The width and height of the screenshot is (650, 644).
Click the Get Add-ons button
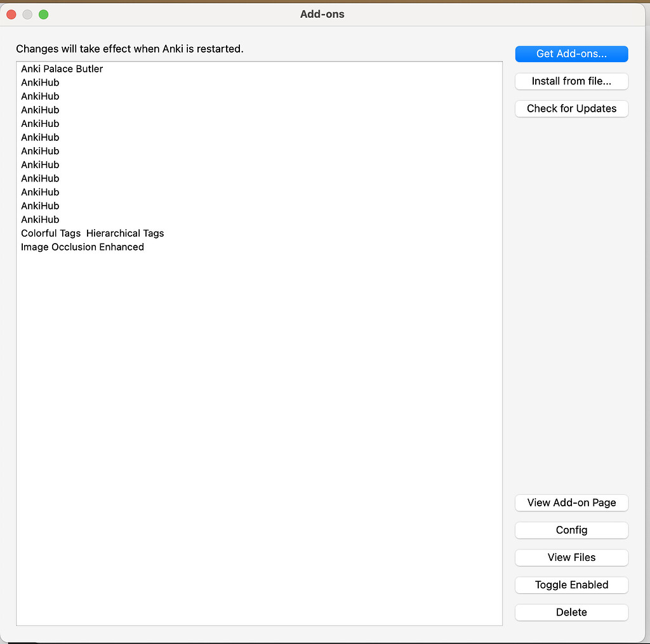(571, 54)
